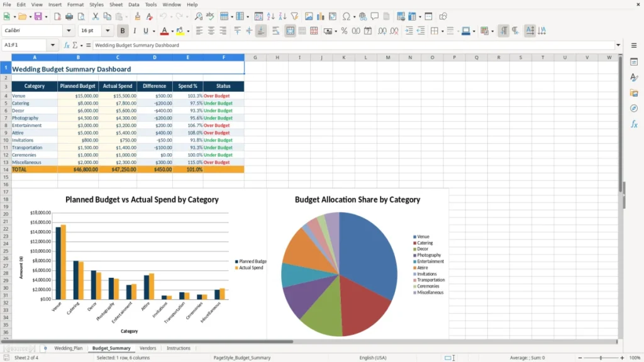The width and height of the screenshot is (644, 362).
Task: Switch to Vendors sheet tab
Action: (x=148, y=348)
